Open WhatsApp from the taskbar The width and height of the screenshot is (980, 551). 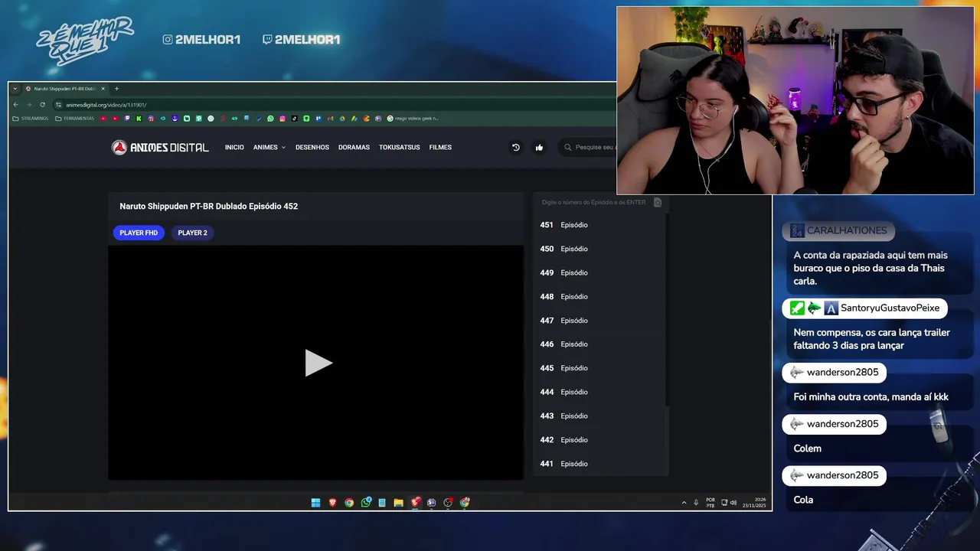366,503
